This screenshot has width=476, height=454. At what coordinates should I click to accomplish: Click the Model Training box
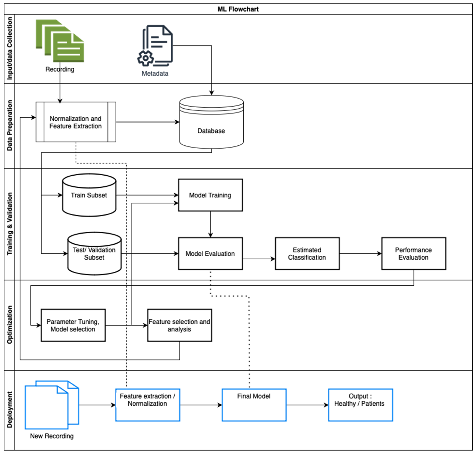pos(210,195)
